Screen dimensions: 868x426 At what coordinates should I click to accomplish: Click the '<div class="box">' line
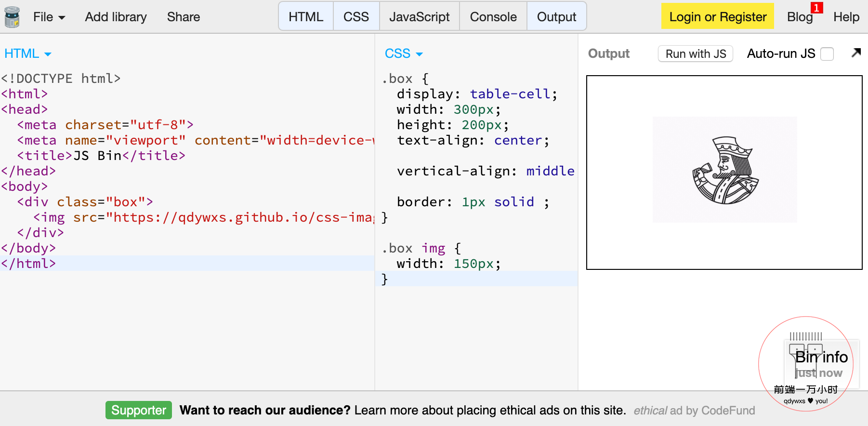[x=85, y=202]
